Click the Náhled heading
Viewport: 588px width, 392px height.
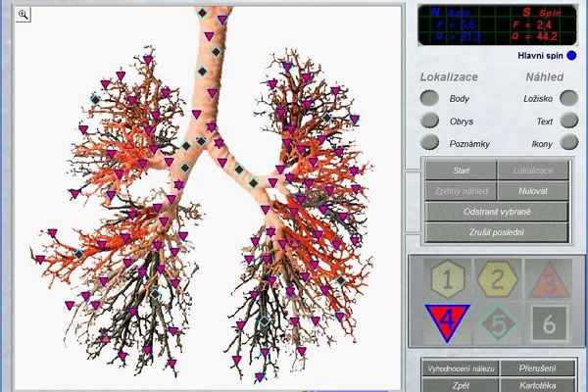(545, 77)
